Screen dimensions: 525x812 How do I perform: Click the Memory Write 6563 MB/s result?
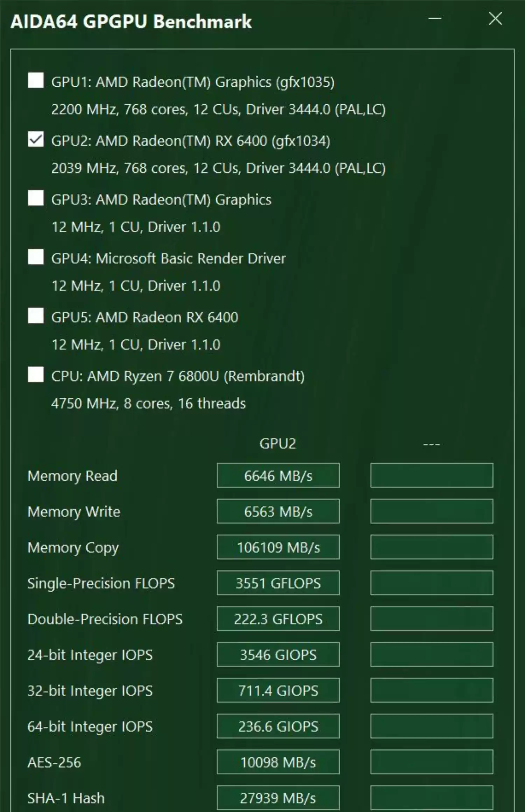click(x=278, y=512)
